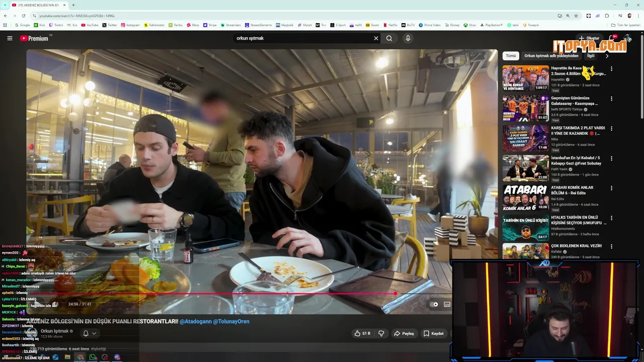Save the video with Kaydet button
This screenshot has height=362, width=644.
(434, 333)
